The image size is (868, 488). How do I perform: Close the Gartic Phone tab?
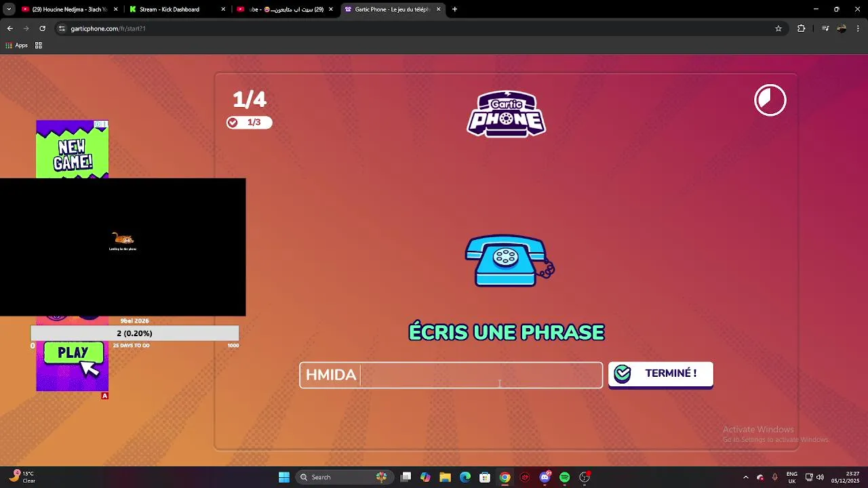click(439, 9)
